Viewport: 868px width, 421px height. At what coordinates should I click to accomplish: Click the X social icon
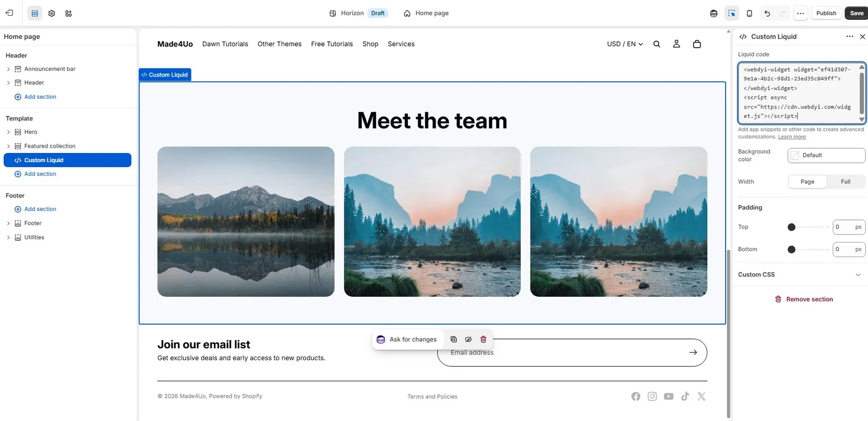(x=701, y=397)
